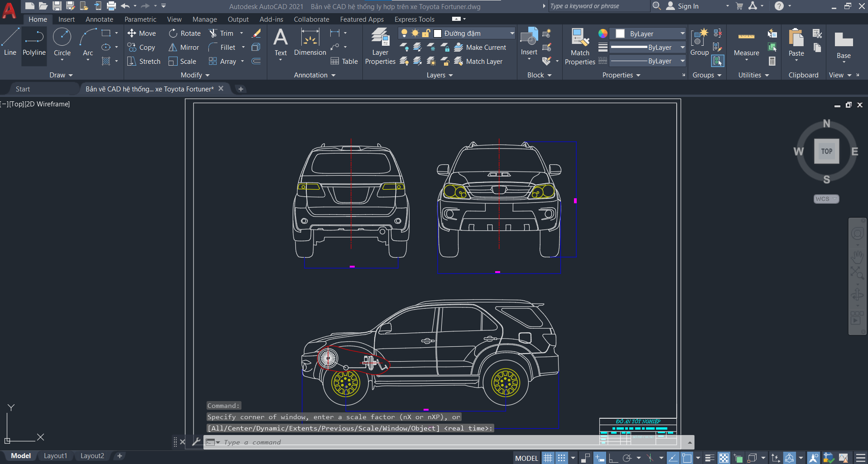Click the Measure utility
The height and width of the screenshot is (464, 868).
tap(746, 44)
